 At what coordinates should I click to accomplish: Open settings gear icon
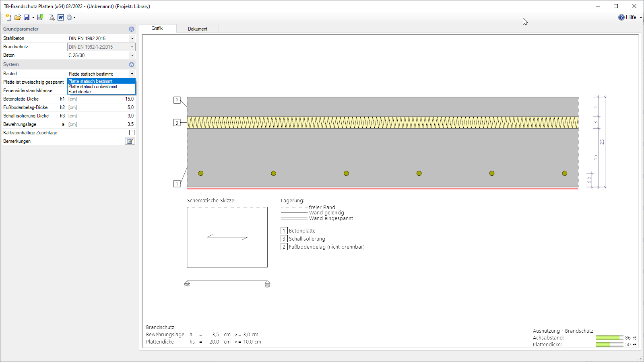pyautogui.click(x=69, y=17)
